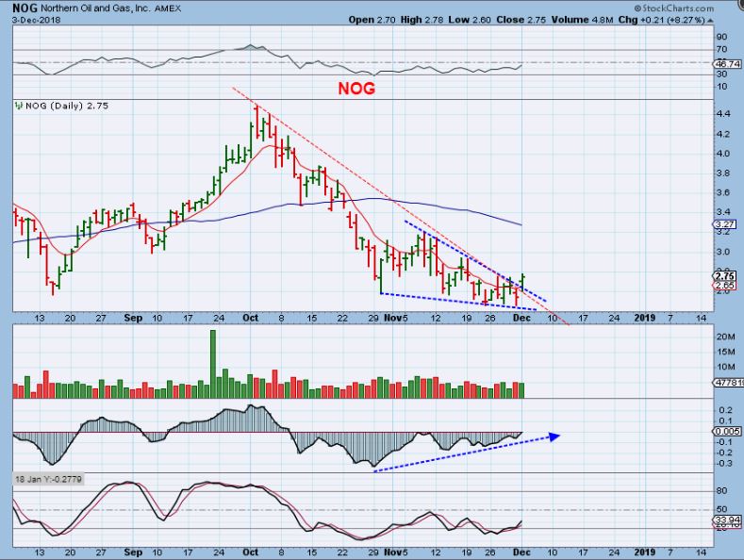The height and width of the screenshot is (560, 744).
Task: Click the 4.0 label on price axis
Action: tap(723, 154)
